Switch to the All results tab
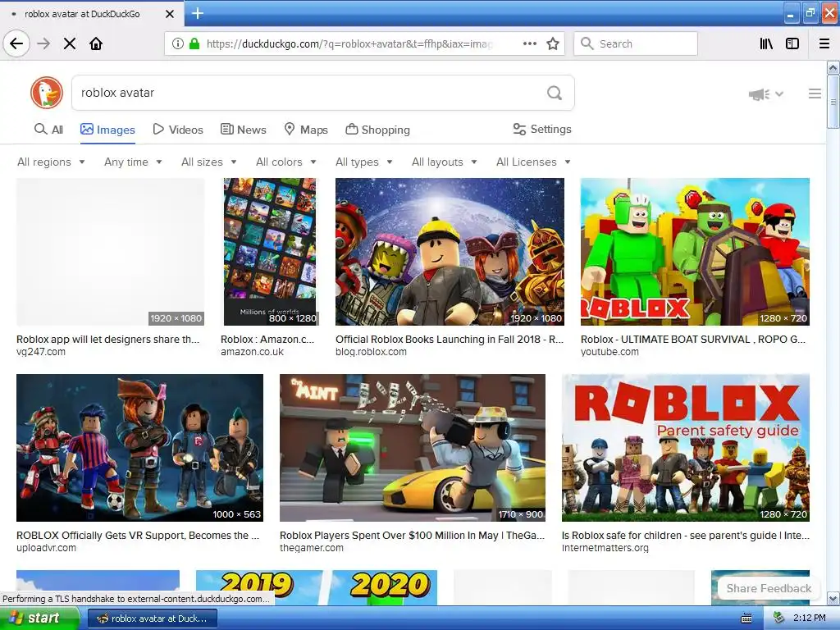 pyautogui.click(x=48, y=130)
